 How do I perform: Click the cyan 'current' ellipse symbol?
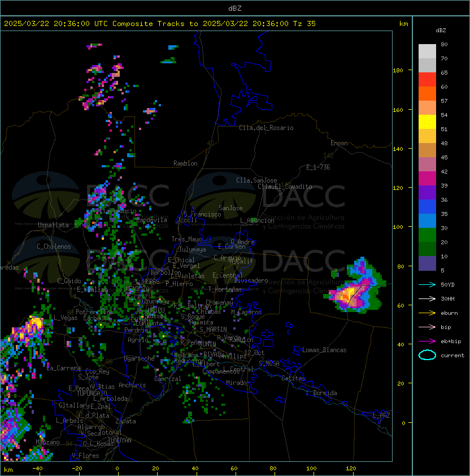(x=427, y=355)
